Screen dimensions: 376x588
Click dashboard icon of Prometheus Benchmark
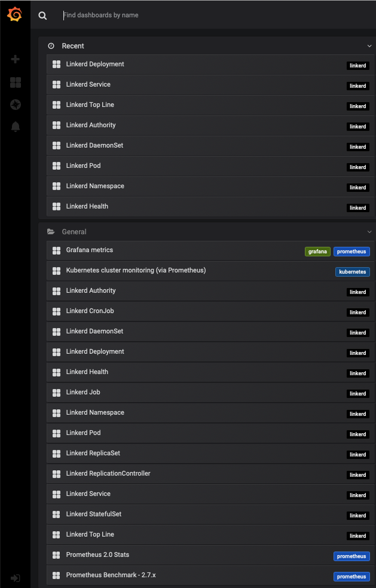click(56, 575)
